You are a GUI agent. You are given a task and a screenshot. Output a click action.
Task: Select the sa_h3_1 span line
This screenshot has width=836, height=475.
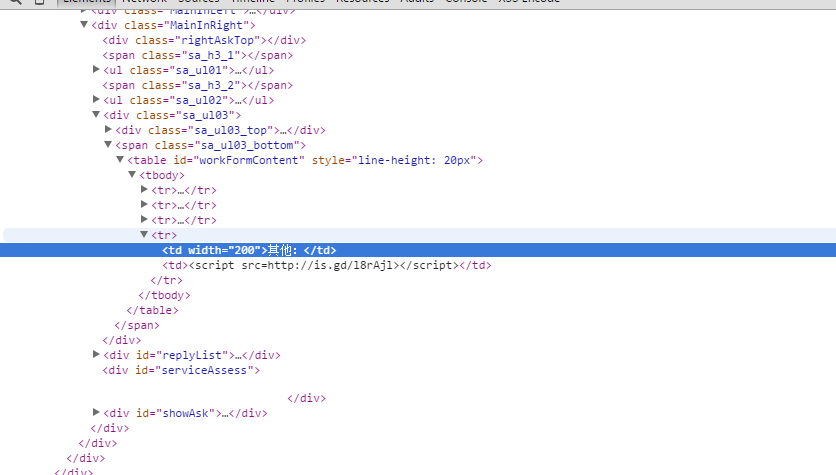pos(198,55)
